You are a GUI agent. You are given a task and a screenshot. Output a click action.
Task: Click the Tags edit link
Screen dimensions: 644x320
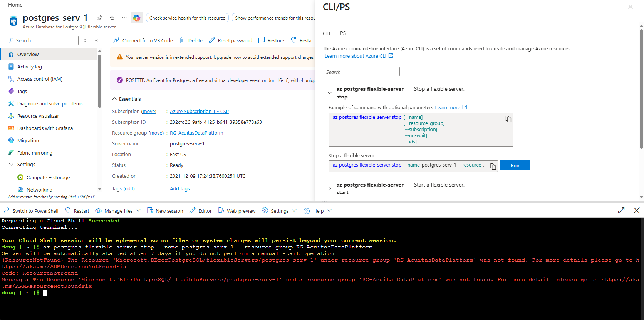(x=129, y=189)
